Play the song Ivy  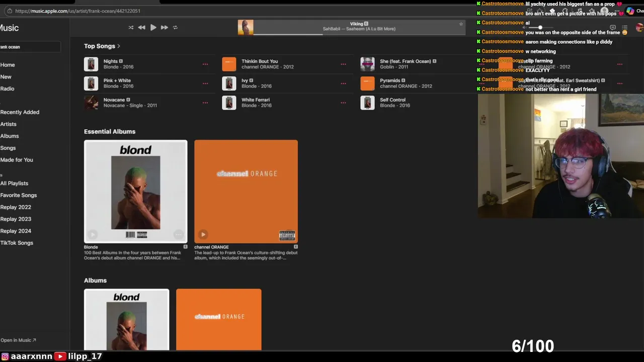pos(245,80)
